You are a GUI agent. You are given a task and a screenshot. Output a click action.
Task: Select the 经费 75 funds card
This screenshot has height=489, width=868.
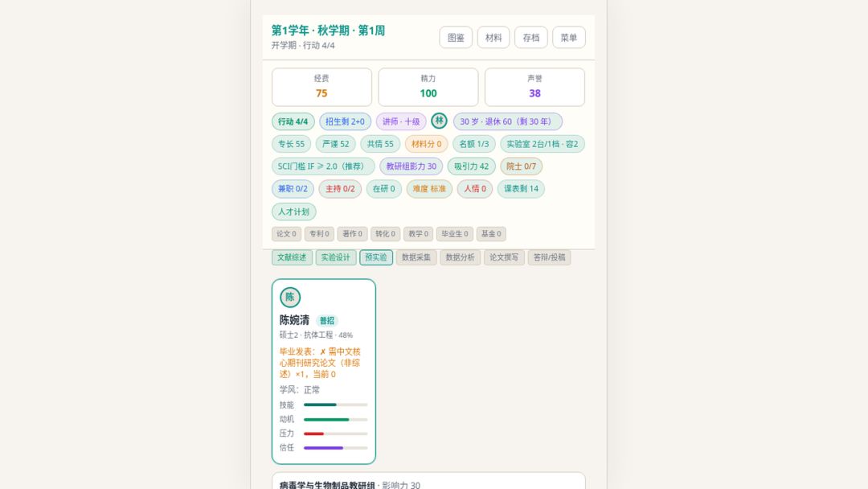(x=321, y=87)
